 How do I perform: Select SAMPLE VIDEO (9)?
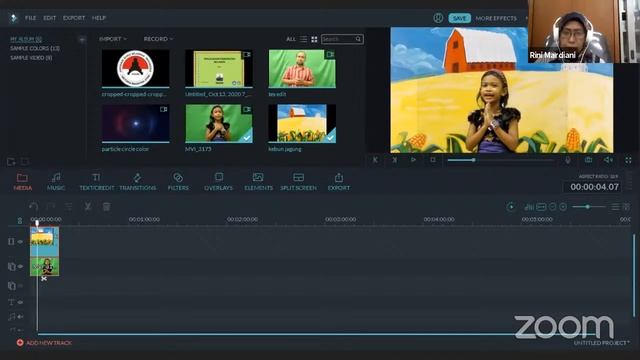[31, 58]
